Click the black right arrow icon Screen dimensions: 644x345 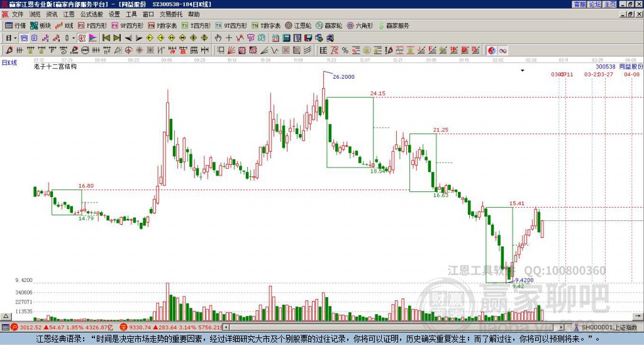pos(139,38)
